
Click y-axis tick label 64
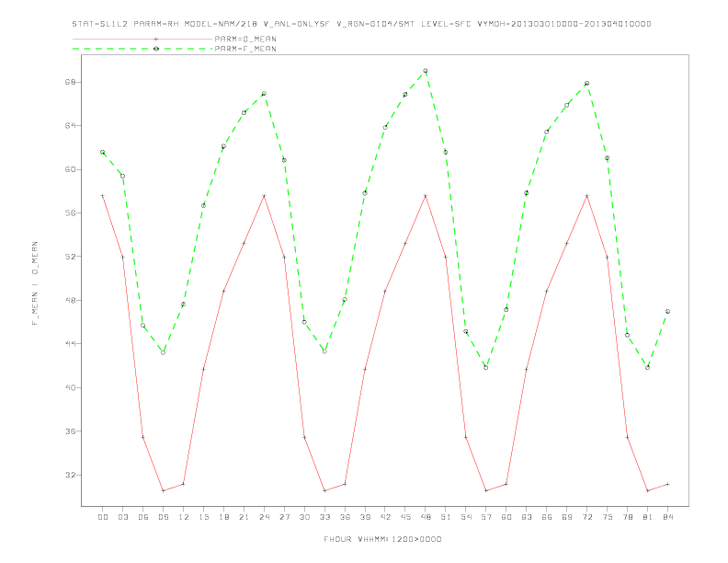click(x=71, y=126)
